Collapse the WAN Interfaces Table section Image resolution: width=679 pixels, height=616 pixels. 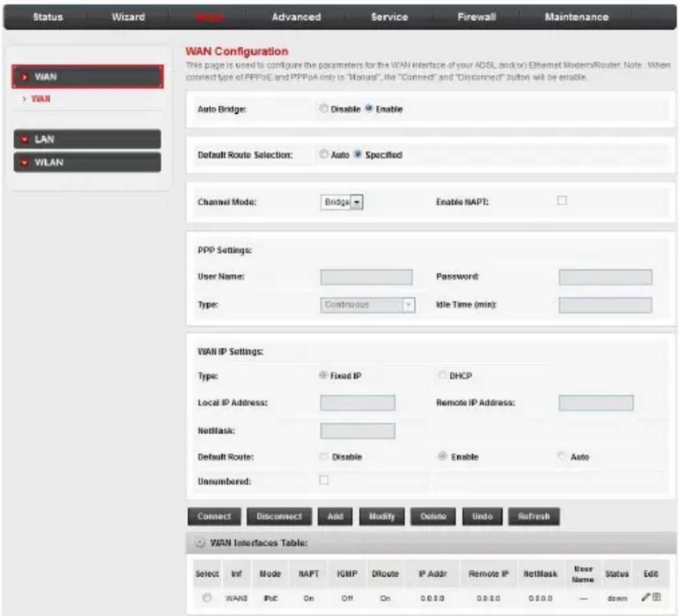click(200, 543)
